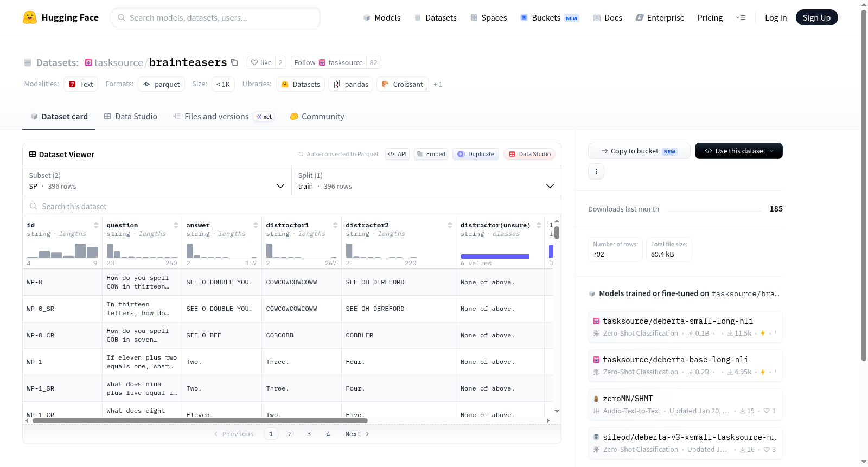Screen dimensions: 868x467
Task: Sort the question column
Action: click(x=176, y=225)
